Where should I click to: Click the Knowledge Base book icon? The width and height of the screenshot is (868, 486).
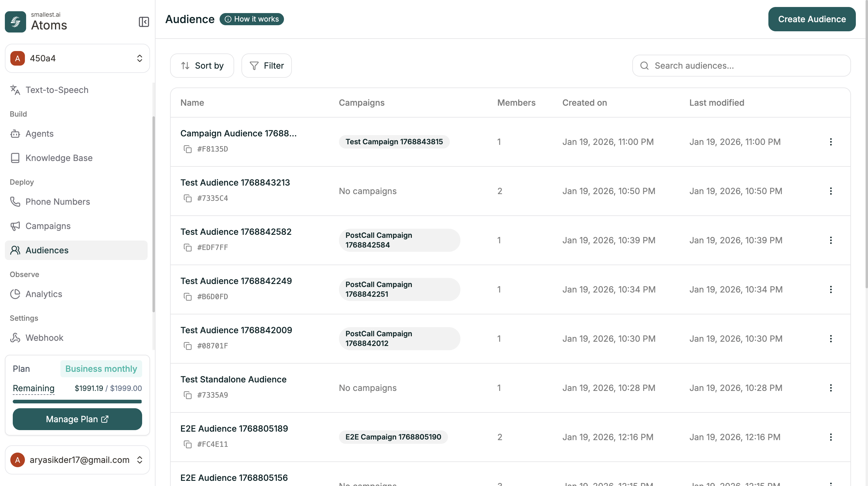click(x=15, y=158)
